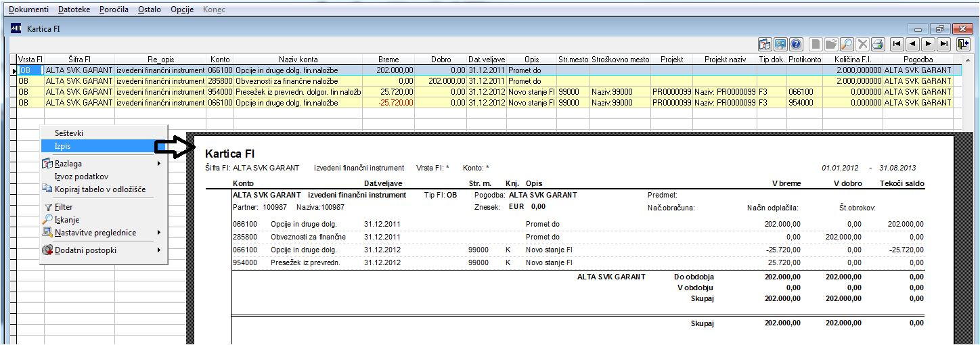Click the Dat.veljave column header
980x345 pixels.
pos(487,60)
